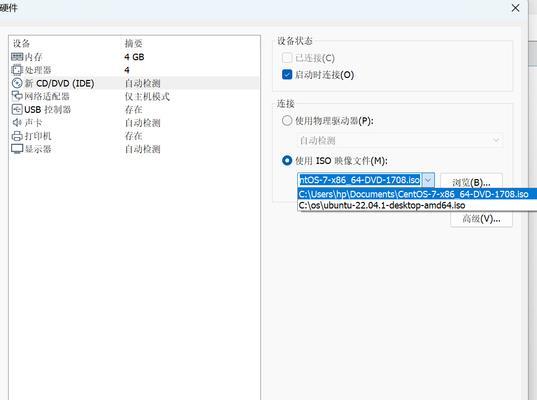
Task: Tick the connected (已连接) checkbox
Action: [287, 58]
